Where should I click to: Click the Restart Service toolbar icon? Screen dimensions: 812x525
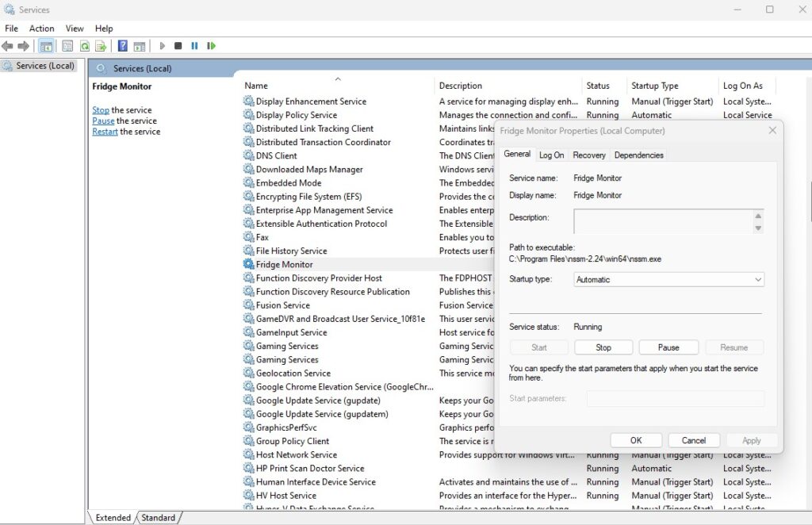(211, 46)
